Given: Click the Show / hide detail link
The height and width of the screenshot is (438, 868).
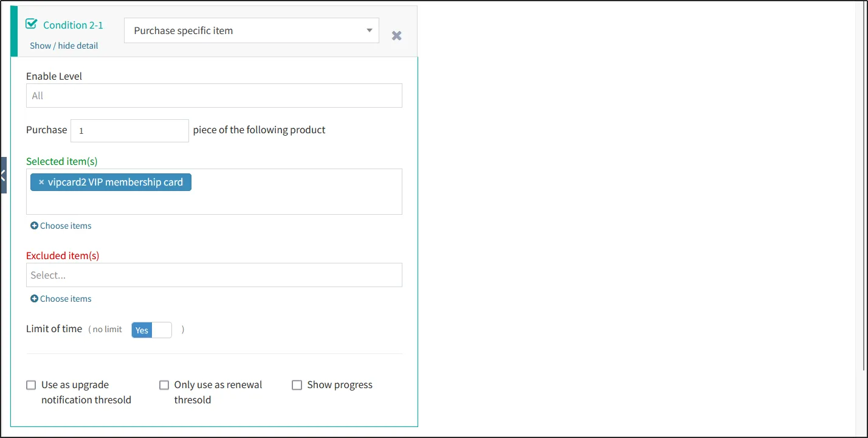Looking at the screenshot, I should pos(64,46).
